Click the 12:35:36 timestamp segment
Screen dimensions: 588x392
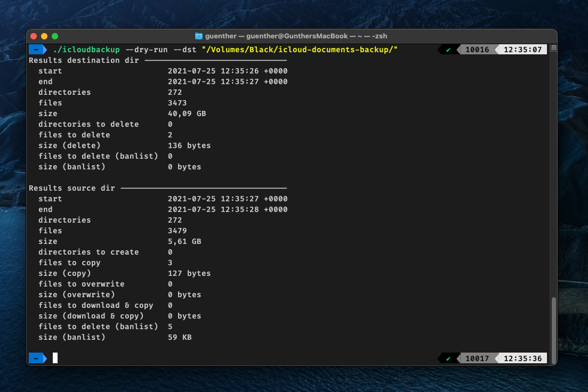[x=522, y=358]
